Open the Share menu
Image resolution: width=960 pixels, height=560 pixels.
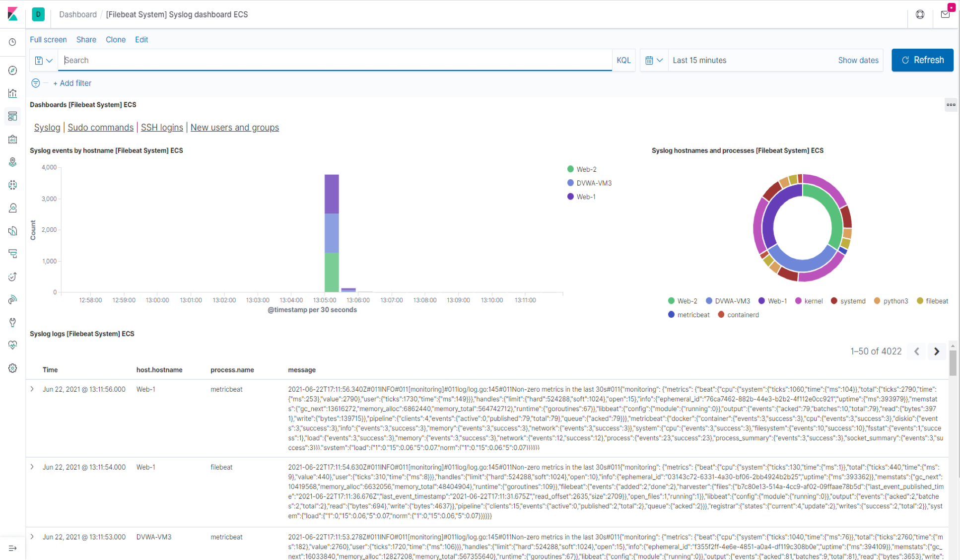86,40
